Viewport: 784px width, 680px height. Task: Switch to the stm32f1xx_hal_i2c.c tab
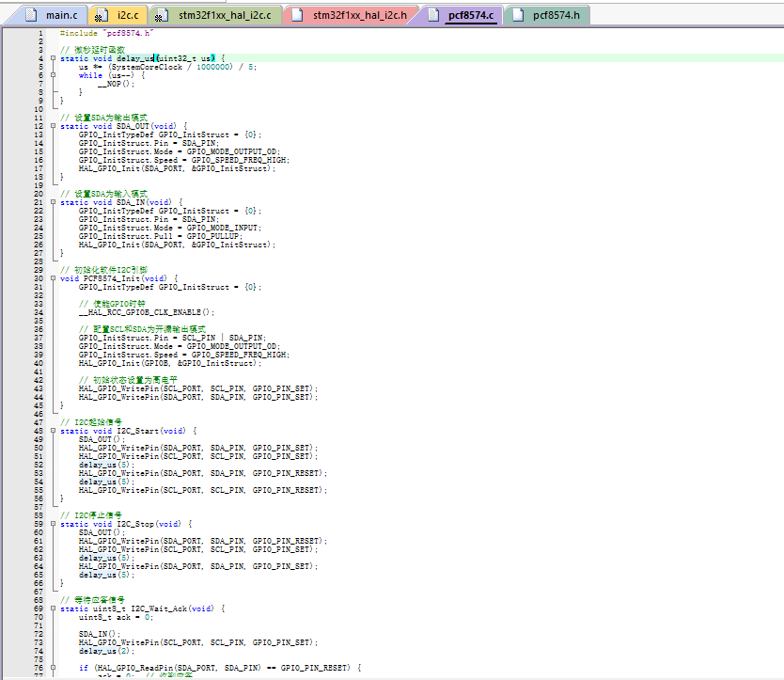tap(224, 16)
